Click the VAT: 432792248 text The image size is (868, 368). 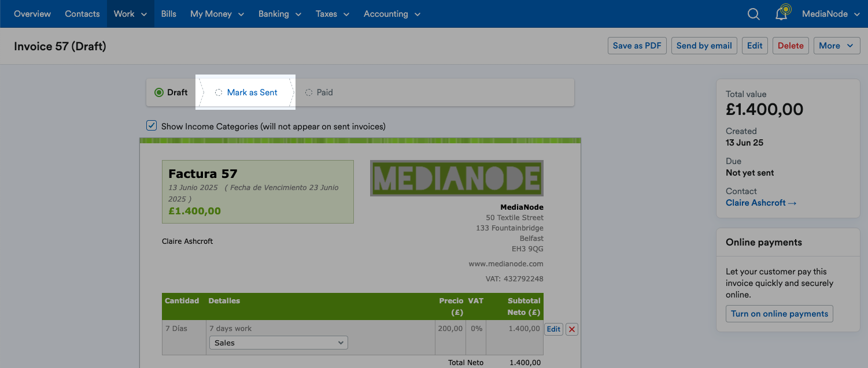tap(514, 278)
